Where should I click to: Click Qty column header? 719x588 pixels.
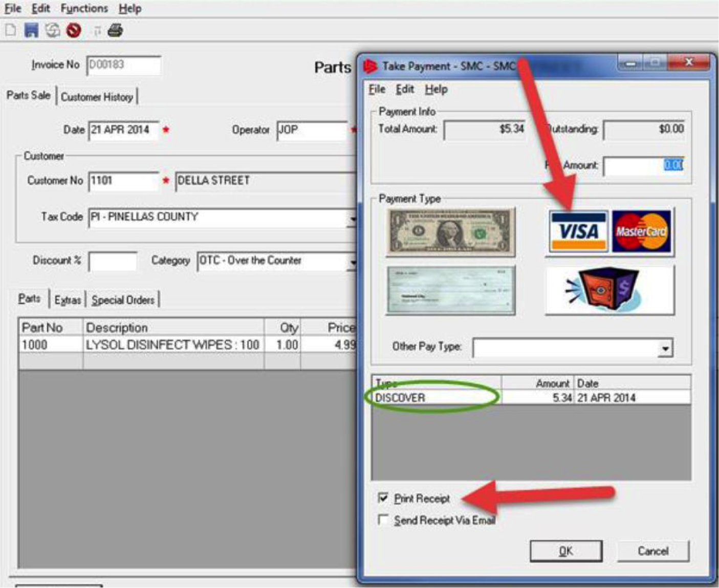(x=282, y=328)
